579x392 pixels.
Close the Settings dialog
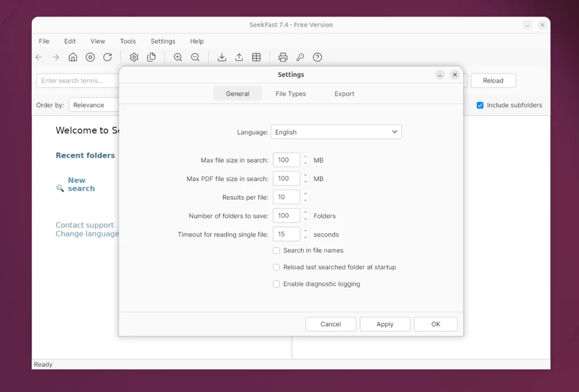(455, 75)
